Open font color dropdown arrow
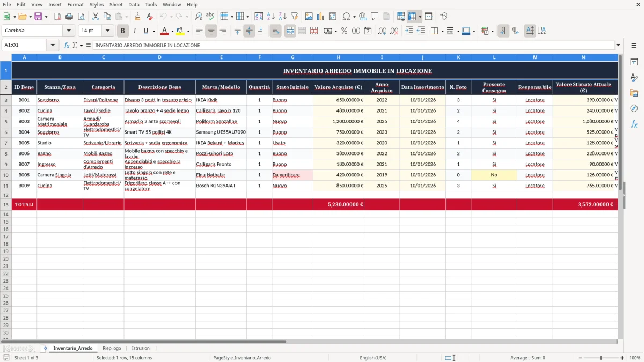The height and width of the screenshot is (362, 644). coord(172,31)
